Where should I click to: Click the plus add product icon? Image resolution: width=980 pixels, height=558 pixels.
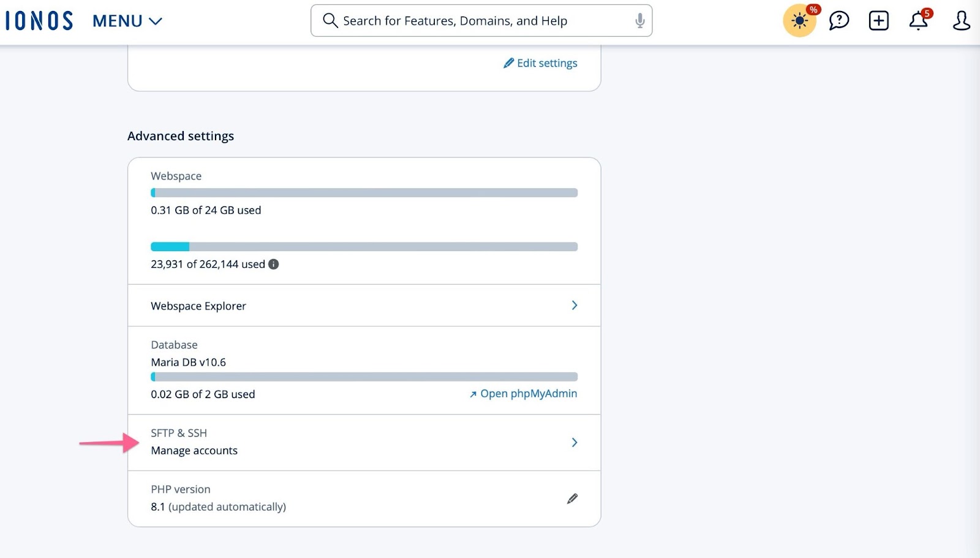pyautogui.click(x=878, y=21)
